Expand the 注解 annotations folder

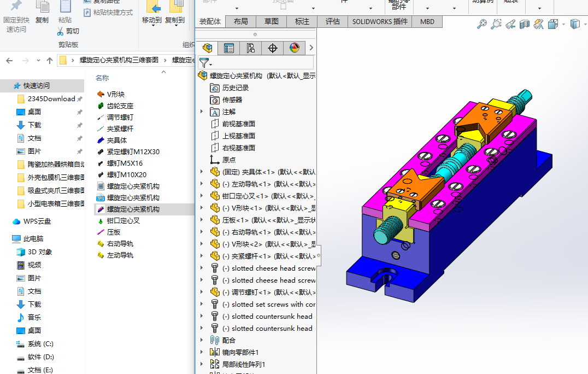201,112
